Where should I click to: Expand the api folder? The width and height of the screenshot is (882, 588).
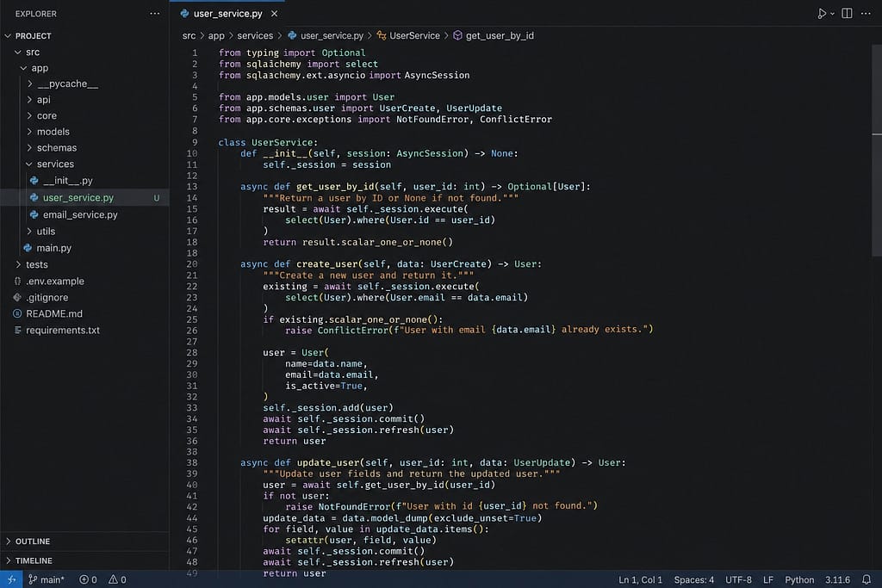[30, 100]
